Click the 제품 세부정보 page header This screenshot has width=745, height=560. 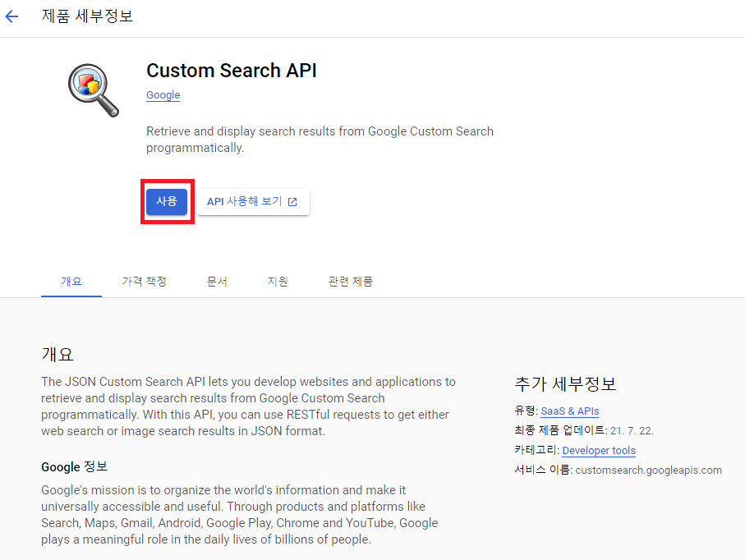click(87, 16)
